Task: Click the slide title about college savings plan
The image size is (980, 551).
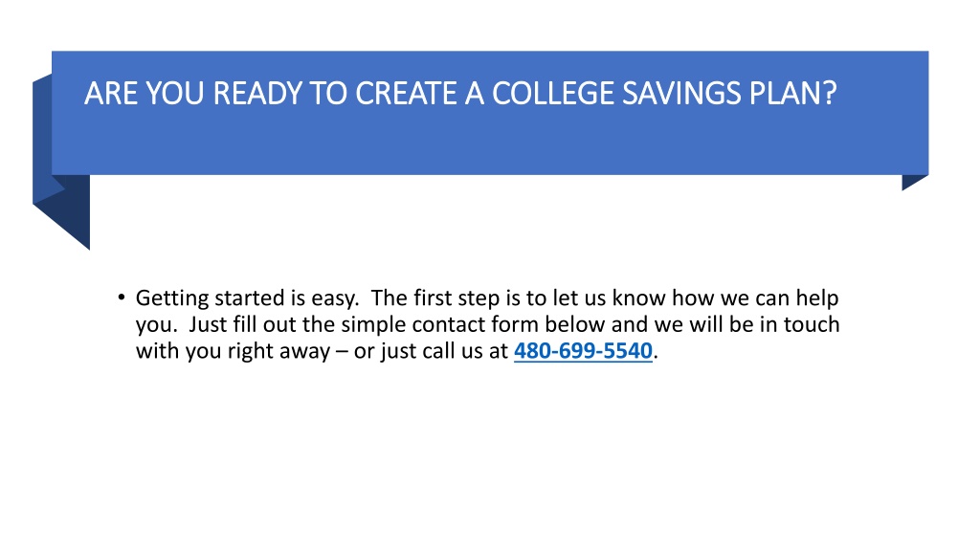Action: point(460,94)
